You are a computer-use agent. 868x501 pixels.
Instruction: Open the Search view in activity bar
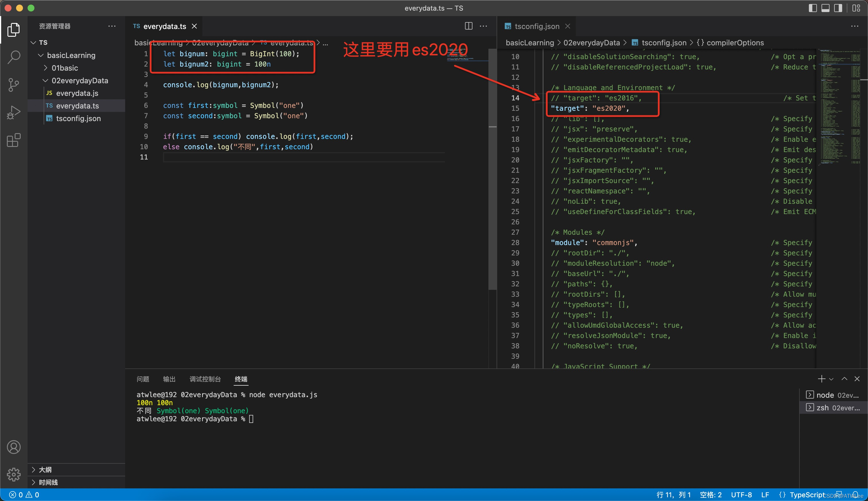pos(13,57)
